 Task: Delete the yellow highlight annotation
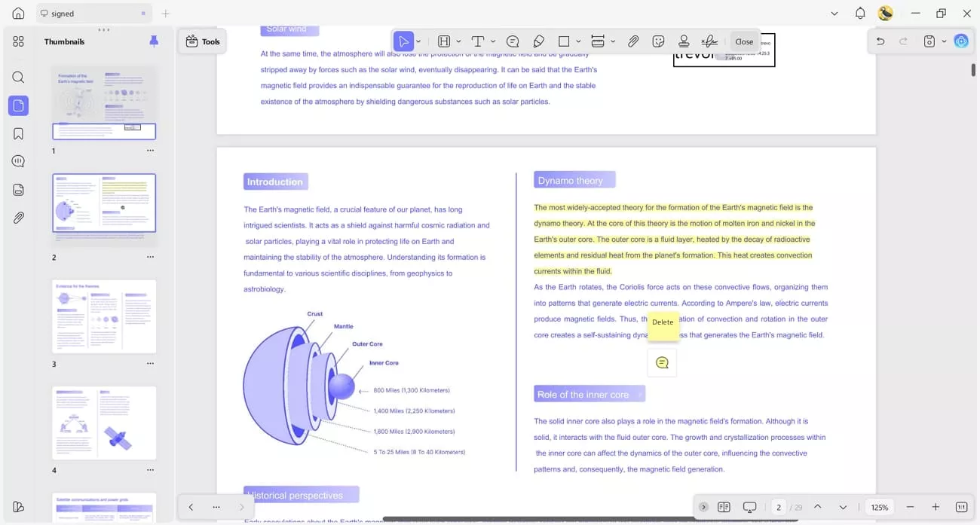(x=663, y=322)
